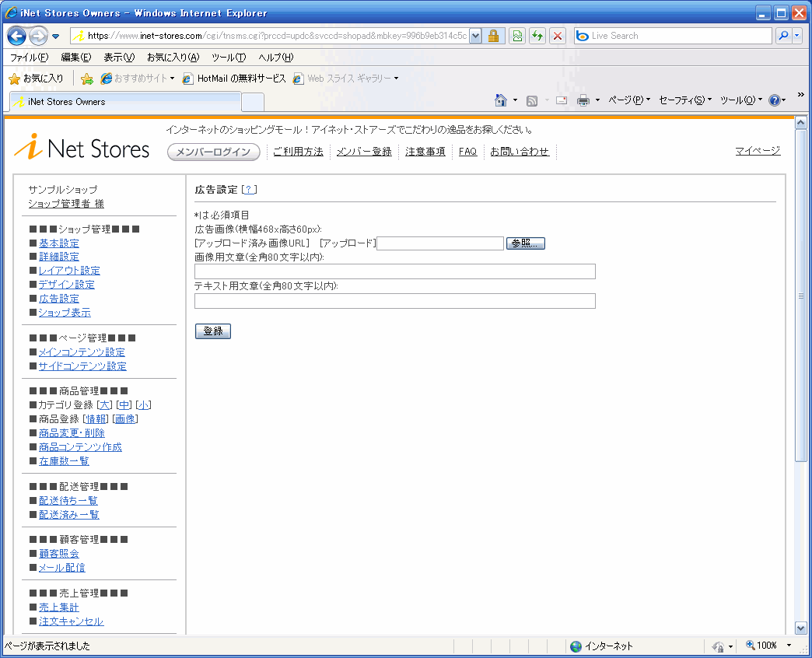Open the ファイル menu
Image resolution: width=812 pixels, height=658 pixels.
(28, 58)
